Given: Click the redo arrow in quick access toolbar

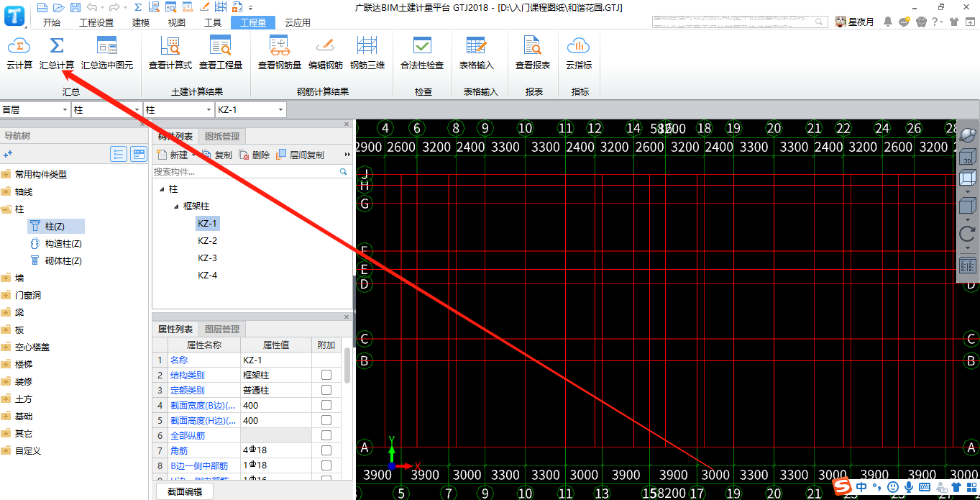Looking at the screenshot, I should click(x=114, y=7).
